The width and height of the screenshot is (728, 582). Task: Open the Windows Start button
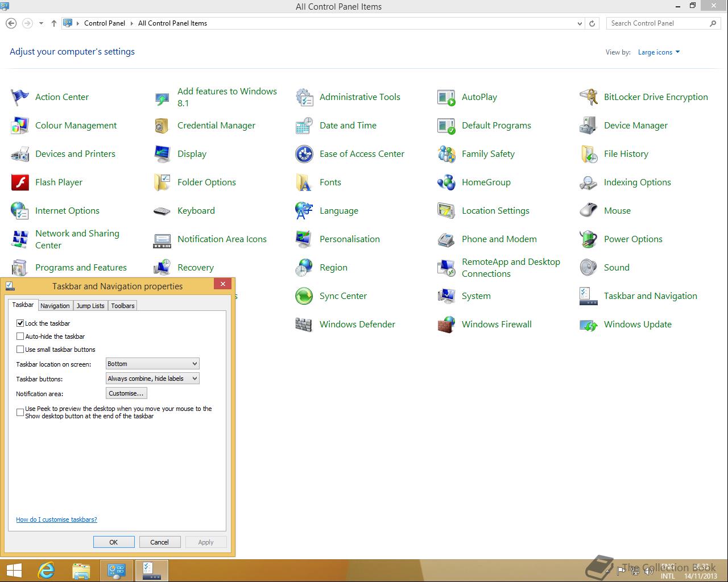(14, 571)
